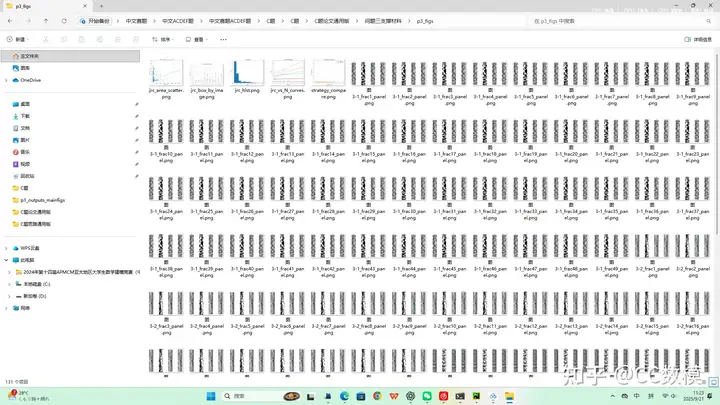Open the New (新建) dropdown

[x=18, y=39]
